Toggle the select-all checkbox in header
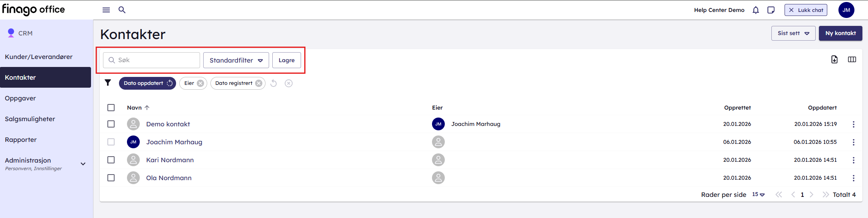The width and height of the screenshot is (868, 218). (111, 108)
